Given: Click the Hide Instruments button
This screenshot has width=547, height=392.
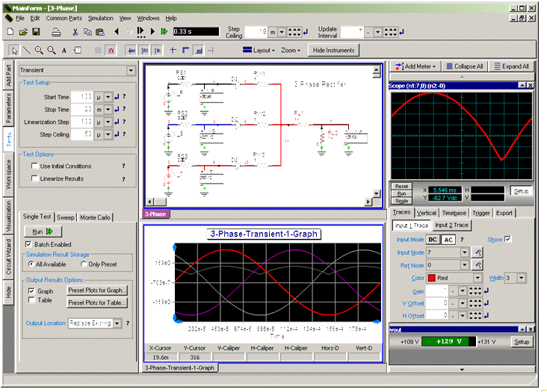Looking at the screenshot, I should (334, 50).
